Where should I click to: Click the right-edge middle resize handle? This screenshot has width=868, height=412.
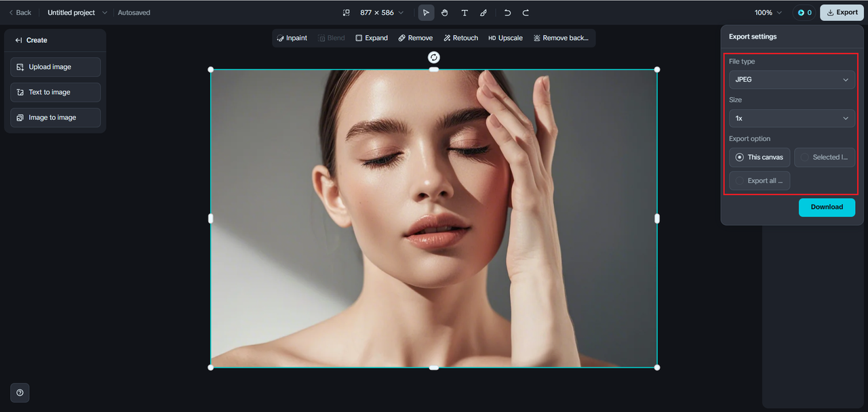(657, 218)
